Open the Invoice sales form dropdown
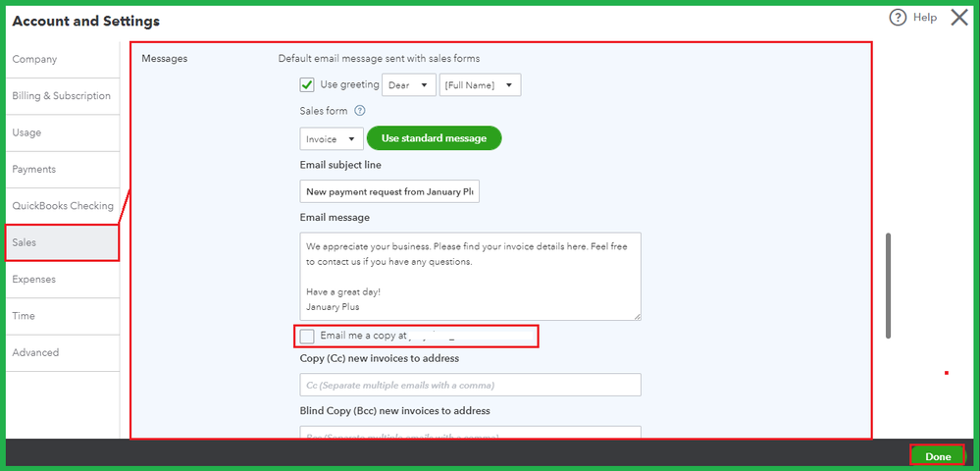Screen dimensions: 980x471 [x=332, y=139]
